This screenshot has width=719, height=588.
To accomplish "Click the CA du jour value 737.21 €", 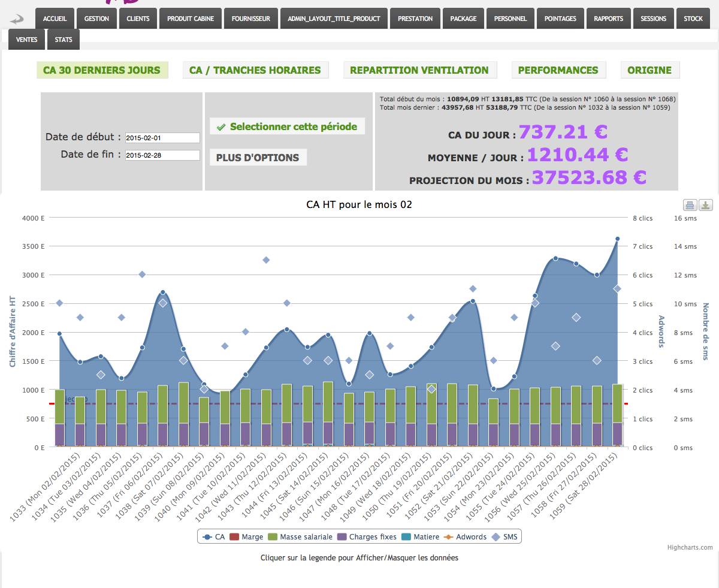I will click(x=563, y=132).
